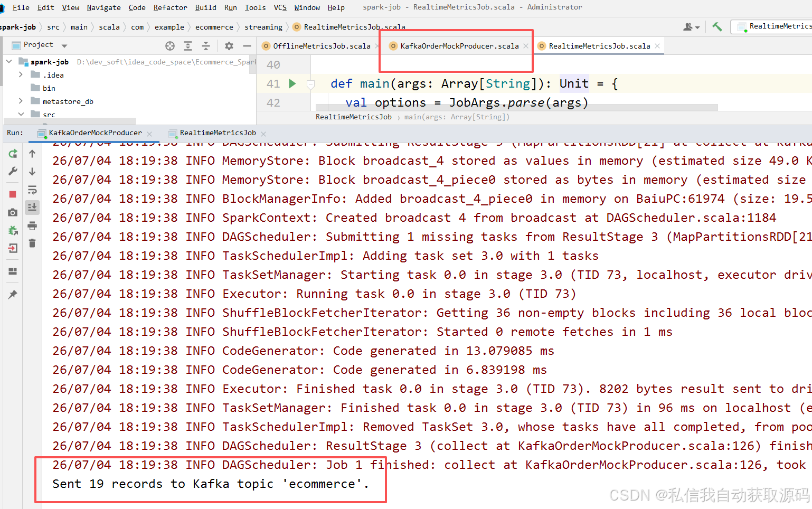
Task: Clear console with trash can icon
Action: 32,243
